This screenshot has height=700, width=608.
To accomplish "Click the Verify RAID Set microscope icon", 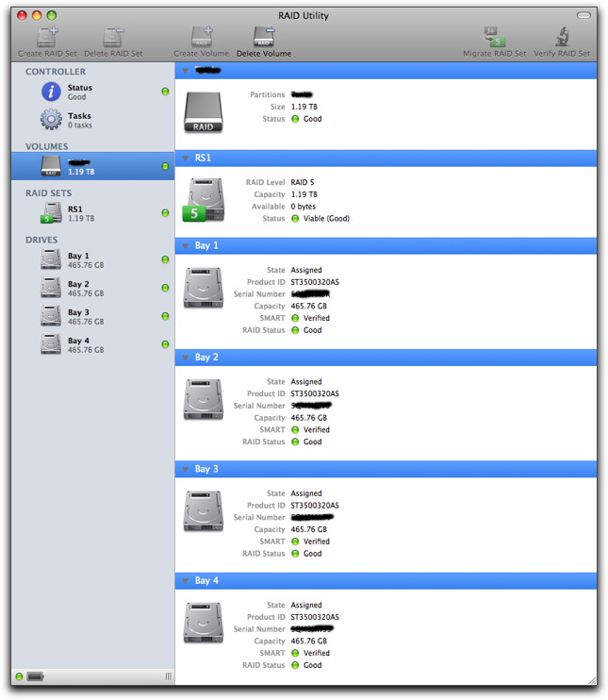I will [561, 37].
